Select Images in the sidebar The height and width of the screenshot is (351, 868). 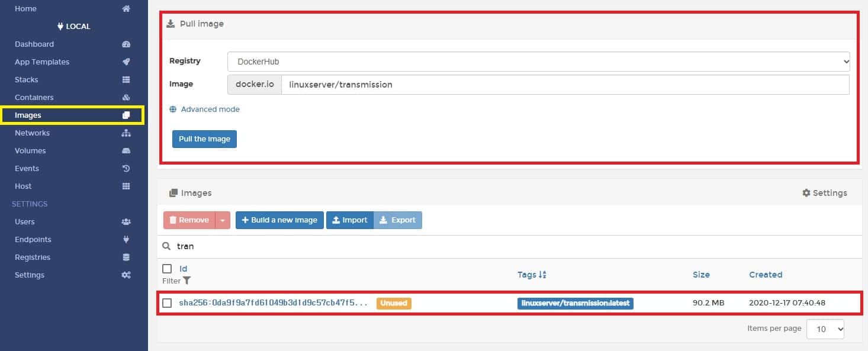point(28,115)
